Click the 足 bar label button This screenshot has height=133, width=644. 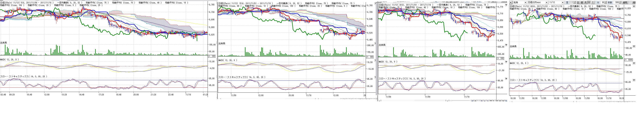[567, 3]
